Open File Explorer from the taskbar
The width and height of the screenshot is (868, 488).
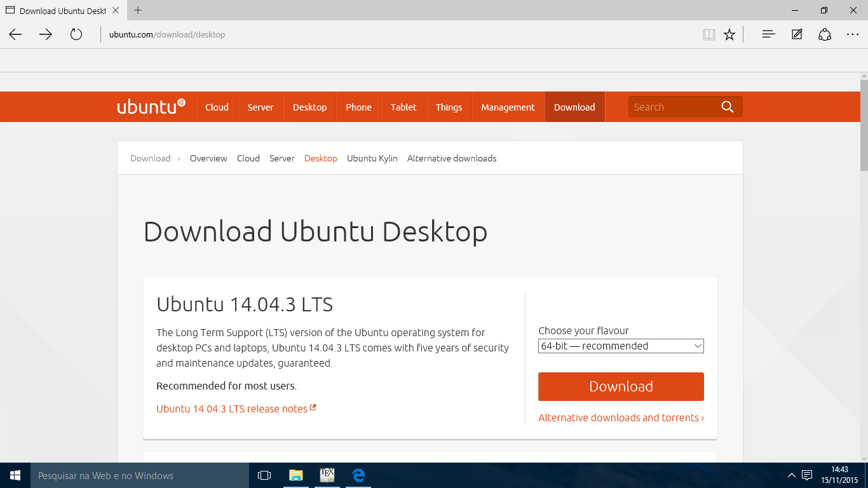(x=296, y=475)
